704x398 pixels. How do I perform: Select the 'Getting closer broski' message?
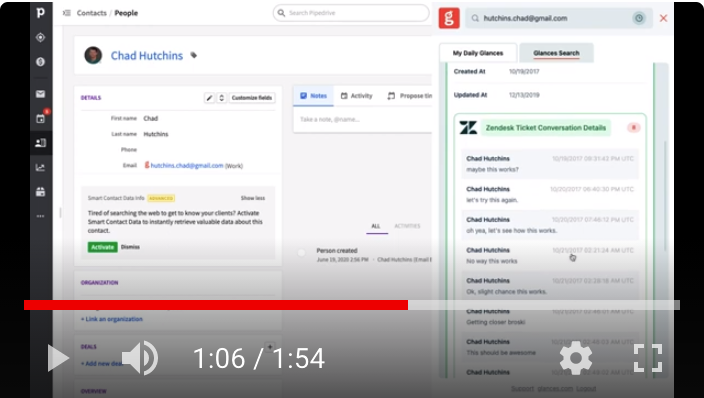pos(550,317)
